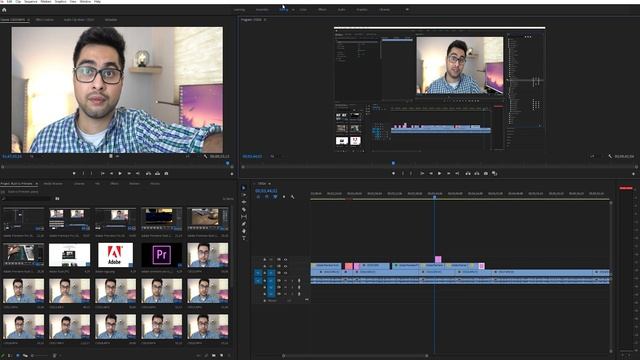Click the Home icon in top bar
This screenshot has height=360, width=640.
[x=4, y=10]
